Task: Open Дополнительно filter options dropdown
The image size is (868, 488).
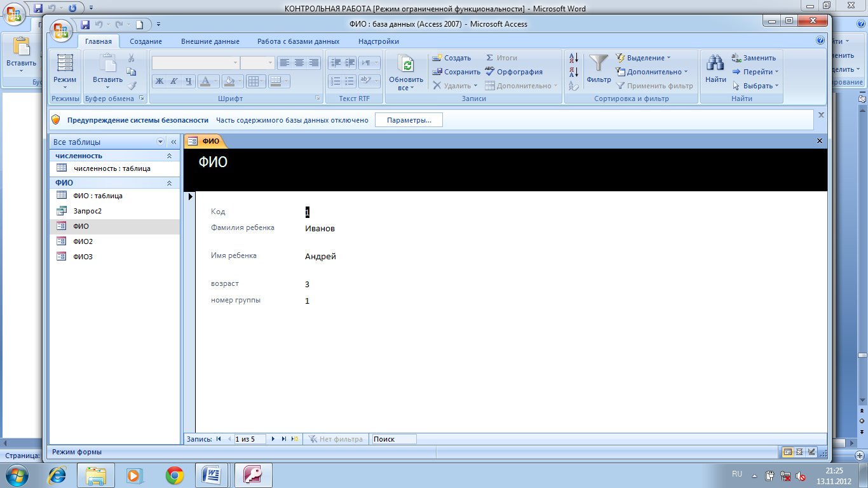Action: [653, 72]
